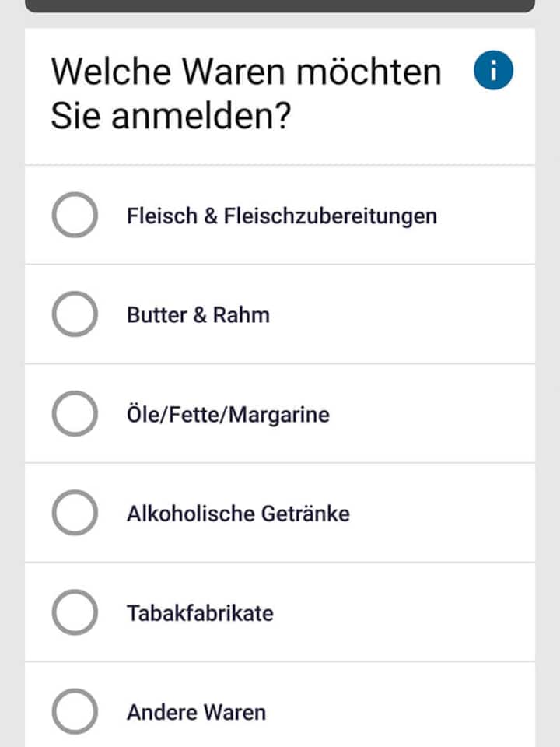Tick the Öle/Fette/Margarine radio circle
560x747 pixels.
pos(75,414)
